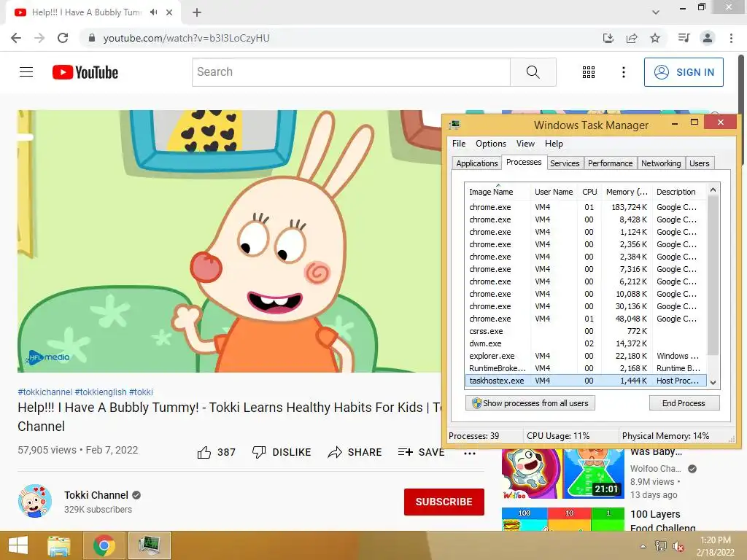
Task: Open the Help menu in Task Manager
Action: [554, 144]
